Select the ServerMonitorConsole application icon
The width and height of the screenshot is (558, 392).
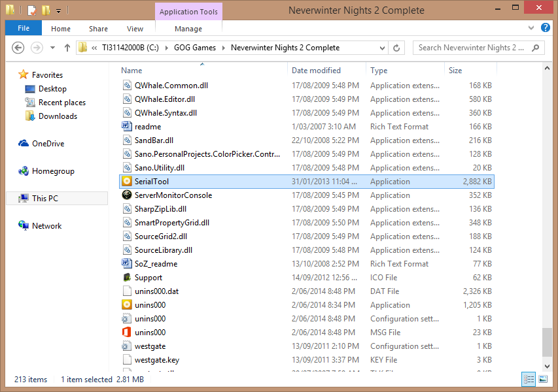(x=127, y=195)
